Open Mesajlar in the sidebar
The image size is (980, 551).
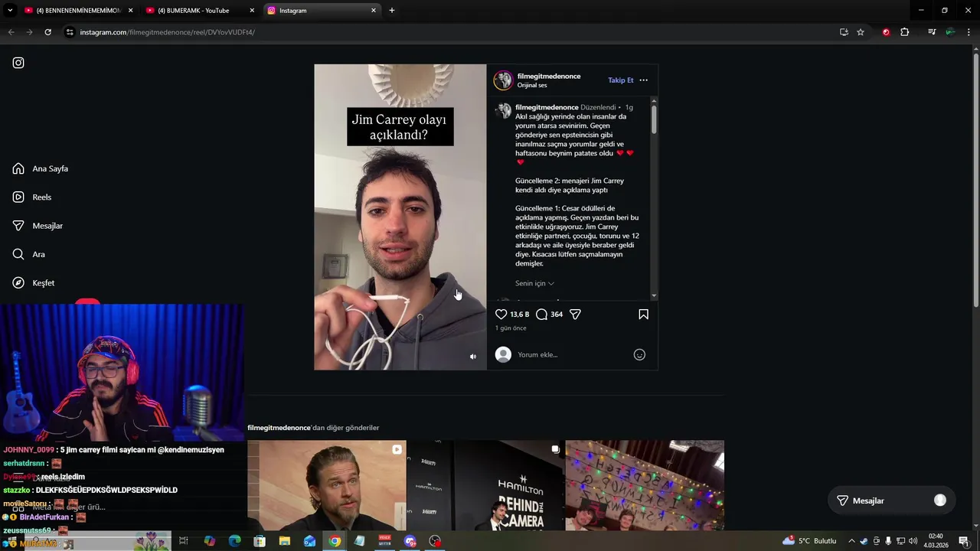pos(38,226)
